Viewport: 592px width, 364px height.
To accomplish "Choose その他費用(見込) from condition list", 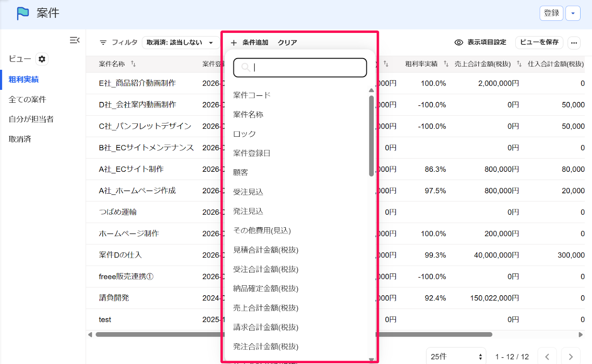I will pyautogui.click(x=262, y=231).
